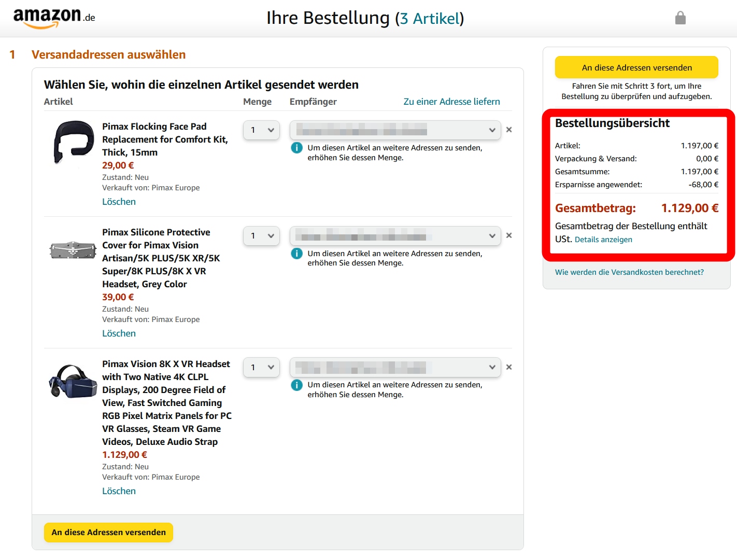The image size is (737, 560).
Task: Open quantity dropdown for Vision 8K X Headset
Action: coord(262,367)
